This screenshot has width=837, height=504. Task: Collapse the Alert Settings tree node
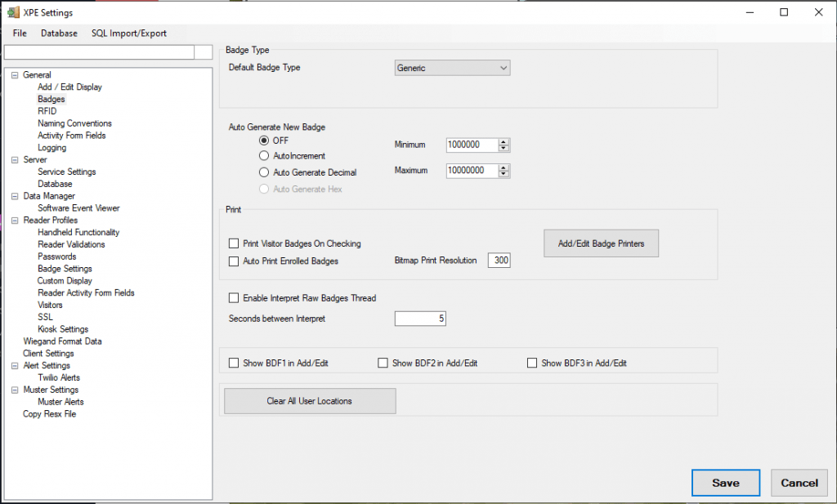tap(15, 366)
